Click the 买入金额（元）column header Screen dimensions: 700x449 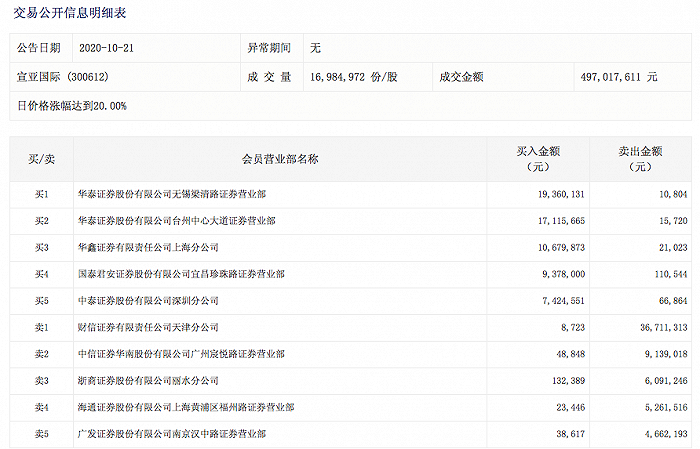pos(538,159)
